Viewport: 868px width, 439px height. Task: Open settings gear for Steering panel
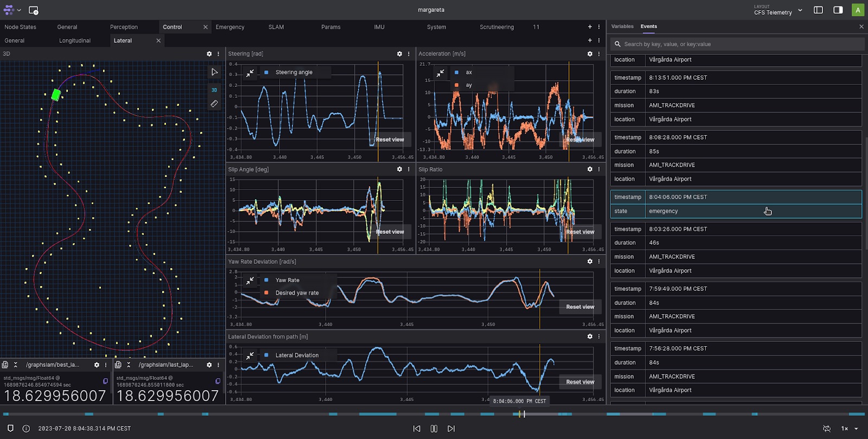pyautogui.click(x=400, y=54)
